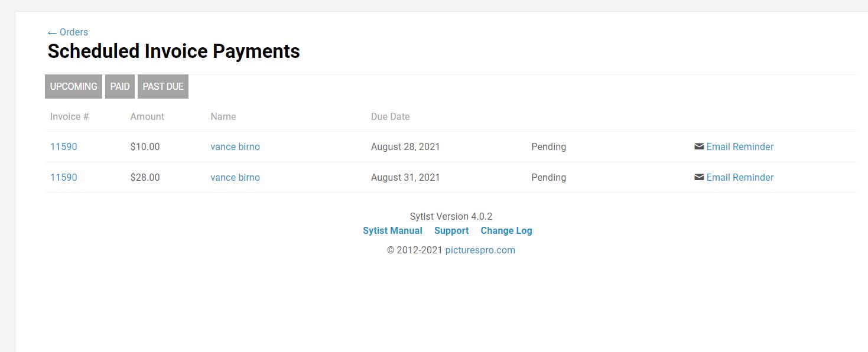Screen dimensions: 868x352
Task: Open the Sytist Manual link
Action: tap(392, 230)
